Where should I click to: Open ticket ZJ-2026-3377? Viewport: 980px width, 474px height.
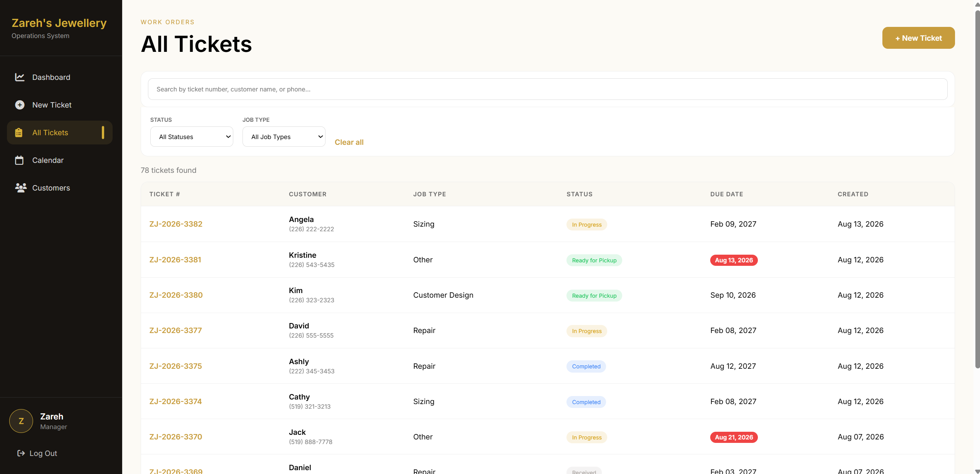(175, 330)
